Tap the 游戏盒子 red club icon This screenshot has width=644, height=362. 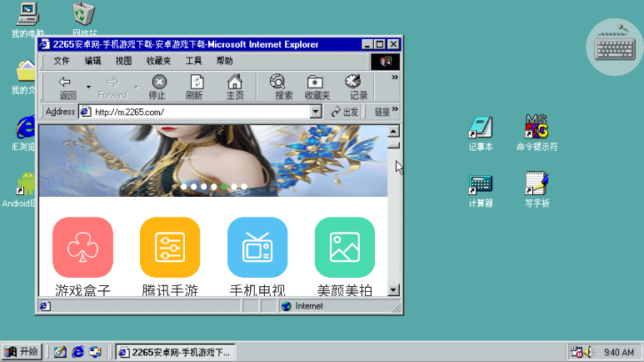82,247
